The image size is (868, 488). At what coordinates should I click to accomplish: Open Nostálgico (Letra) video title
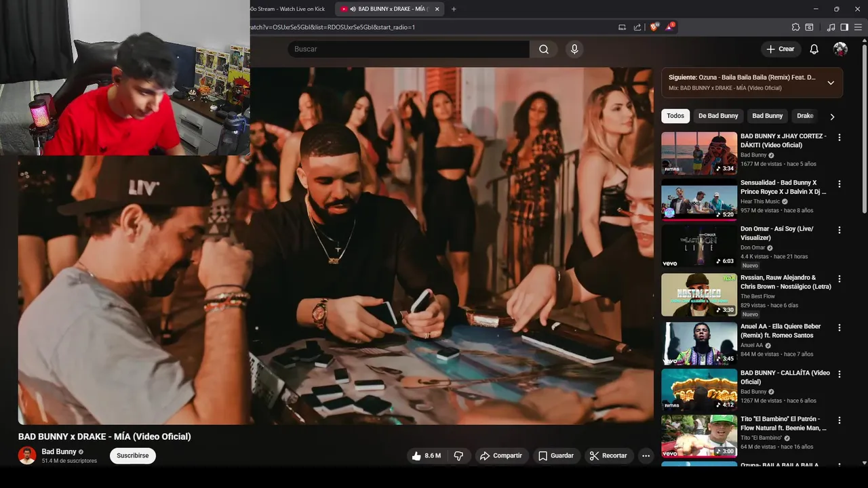pos(785,282)
